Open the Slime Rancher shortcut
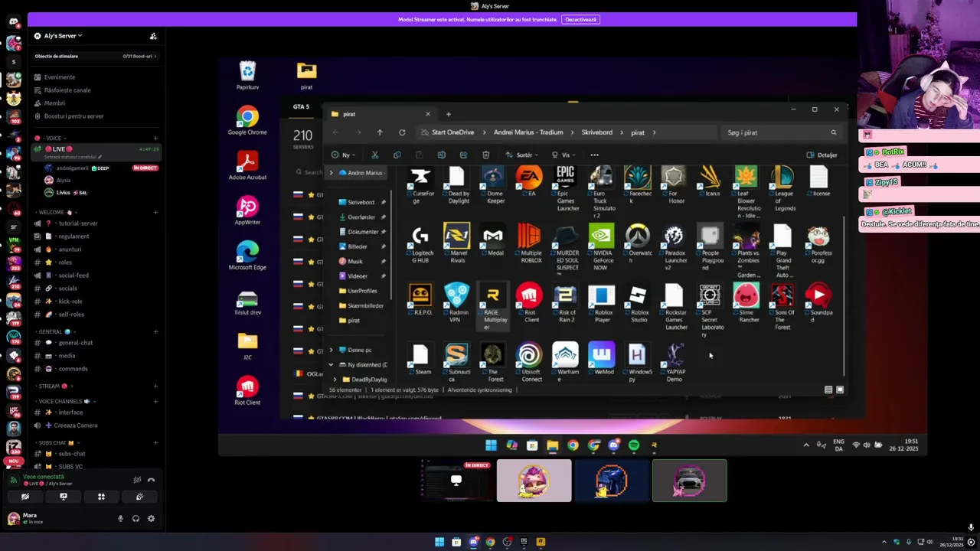The image size is (980, 551). 746,303
